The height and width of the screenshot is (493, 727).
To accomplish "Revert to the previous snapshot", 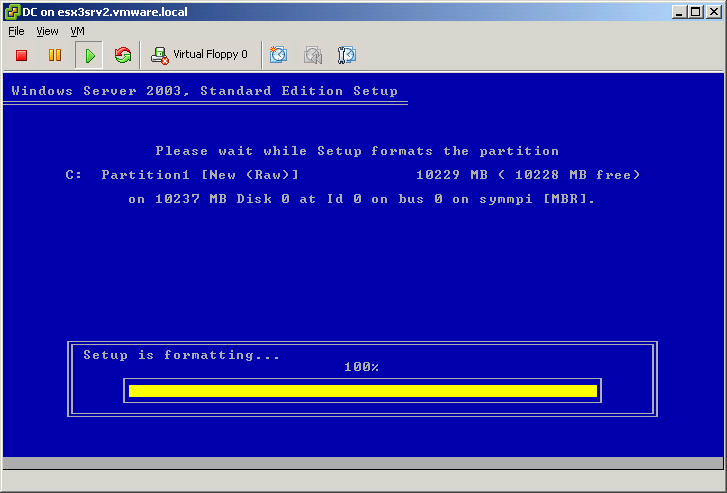I will (313, 55).
